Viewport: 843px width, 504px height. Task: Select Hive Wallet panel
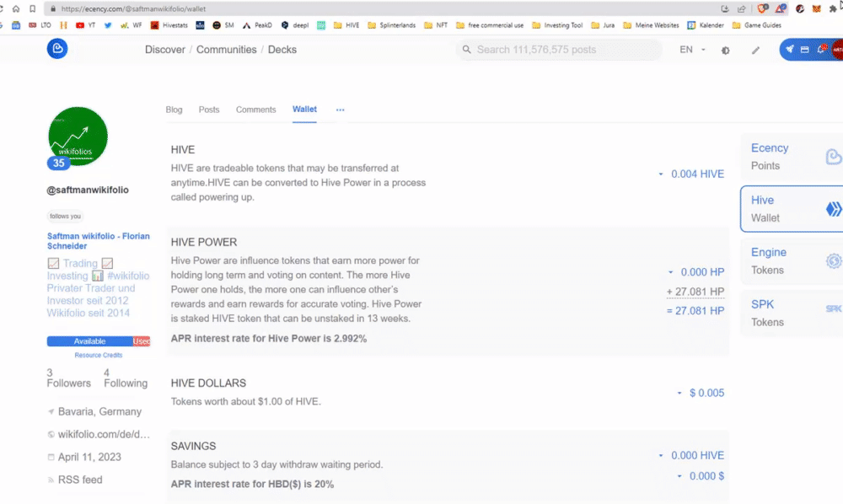pyautogui.click(x=792, y=209)
